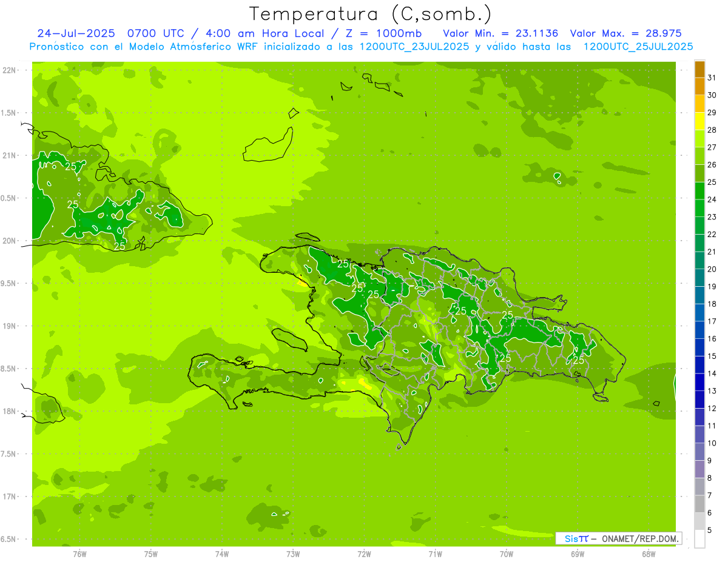Image resolution: width=728 pixels, height=562 pixels.
Task: Click initialization time "1200UTC_23JUL2025"
Action: point(414,47)
